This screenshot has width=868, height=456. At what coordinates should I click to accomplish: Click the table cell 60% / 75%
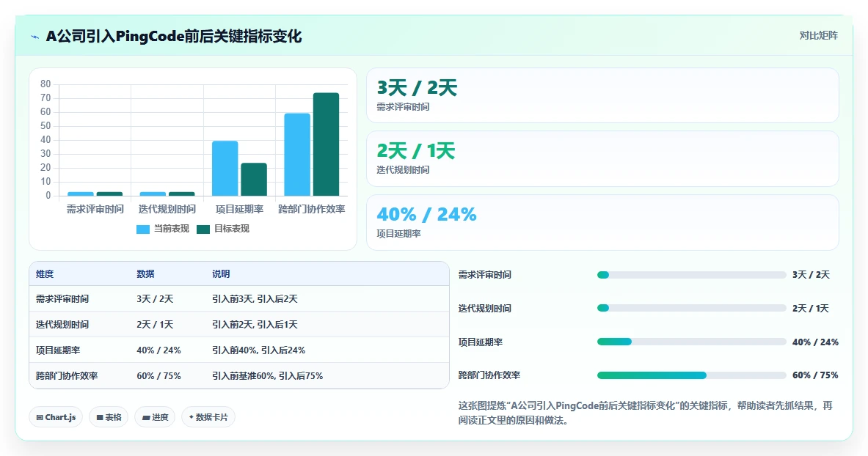pyautogui.click(x=159, y=376)
